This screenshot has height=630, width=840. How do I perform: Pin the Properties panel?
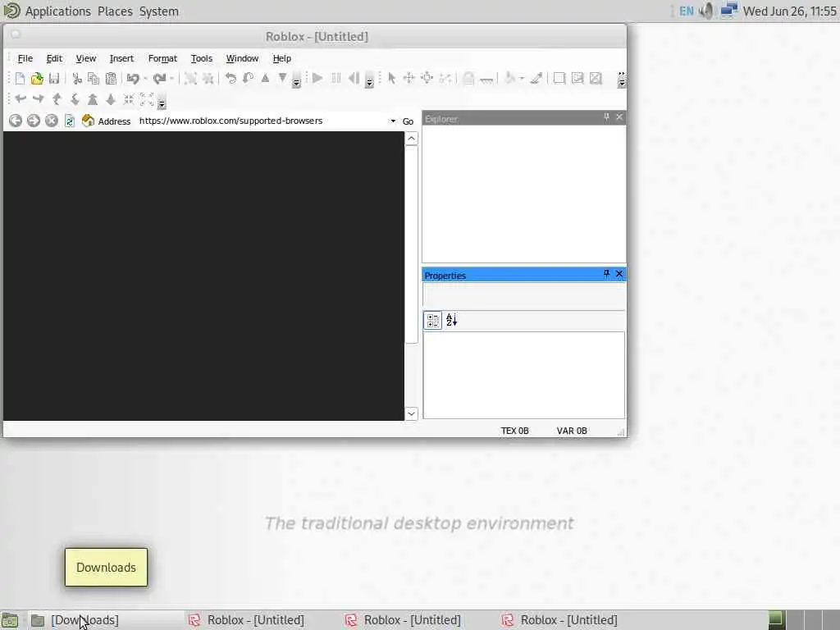coord(606,274)
